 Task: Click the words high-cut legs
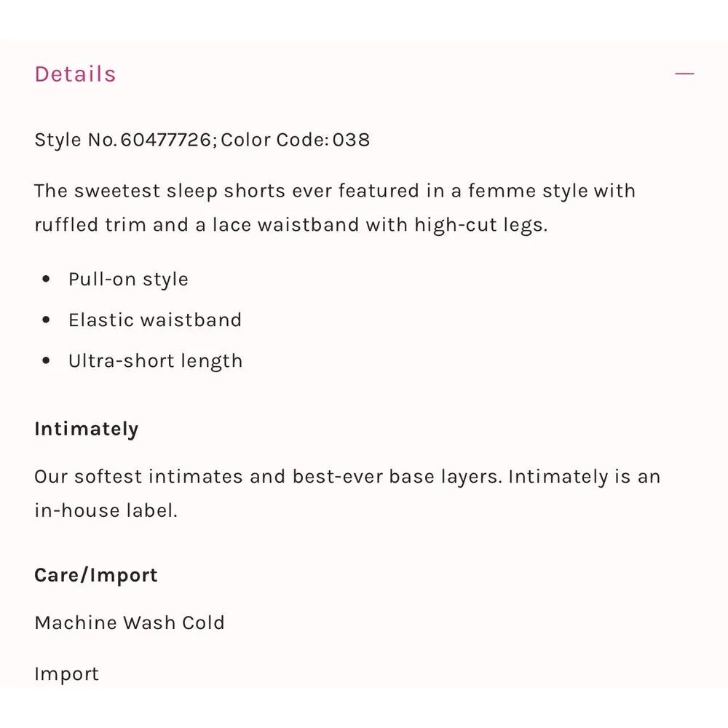tap(480, 225)
